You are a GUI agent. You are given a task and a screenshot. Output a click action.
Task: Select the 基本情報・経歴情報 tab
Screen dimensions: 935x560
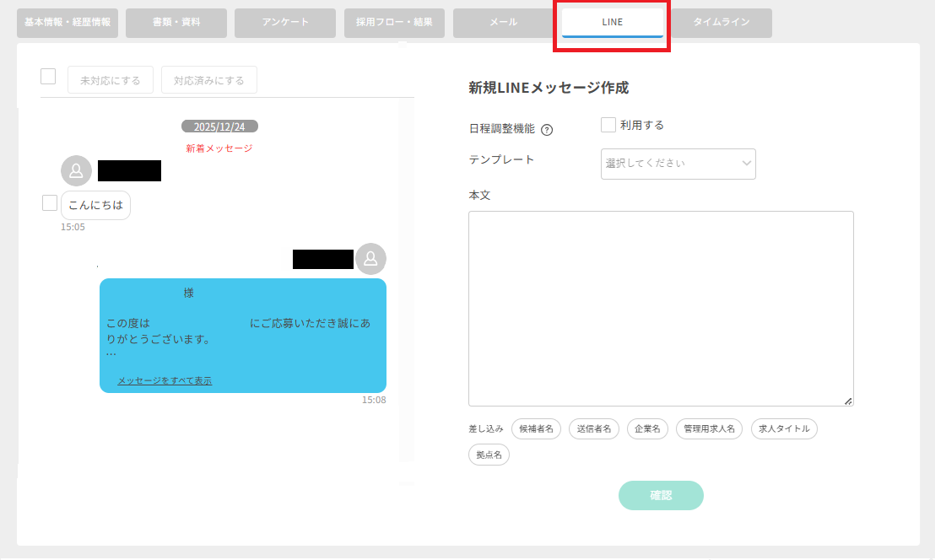point(68,23)
